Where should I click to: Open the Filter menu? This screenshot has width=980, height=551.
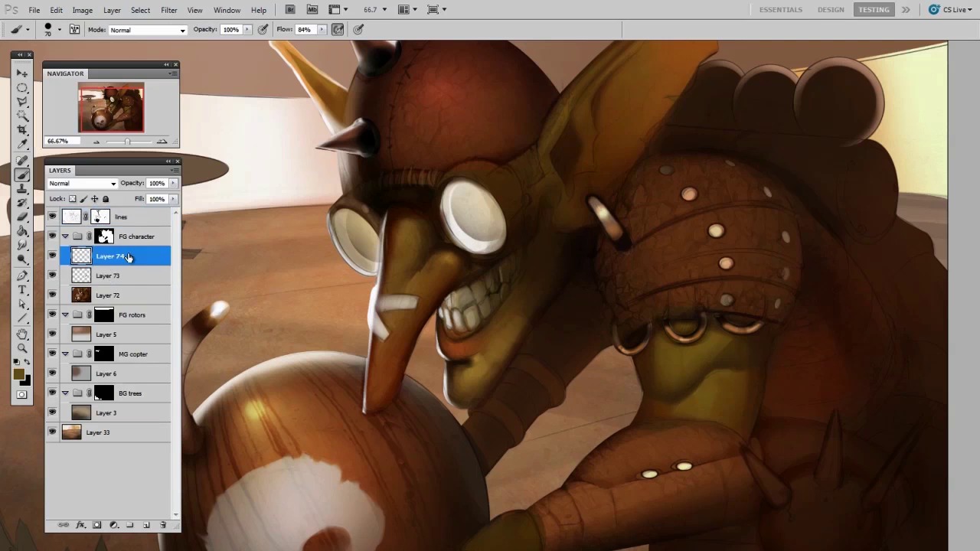point(168,10)
